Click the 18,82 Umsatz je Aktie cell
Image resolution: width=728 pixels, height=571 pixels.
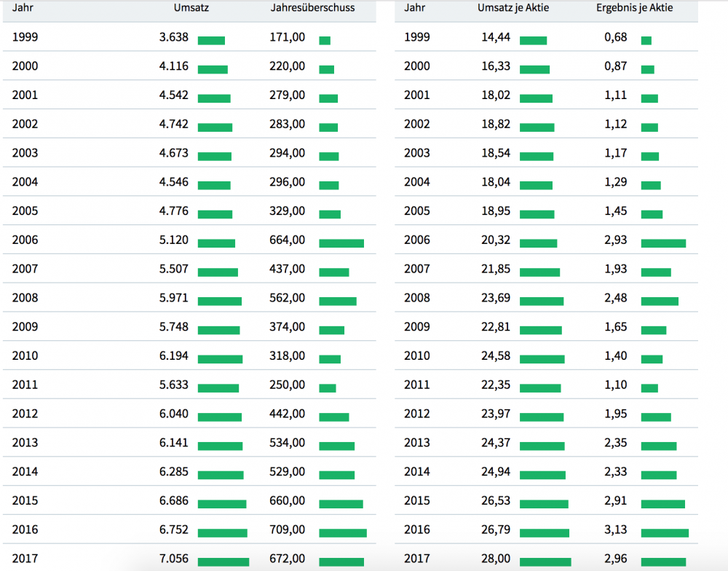pyautogui.click(x=496, y=124)
